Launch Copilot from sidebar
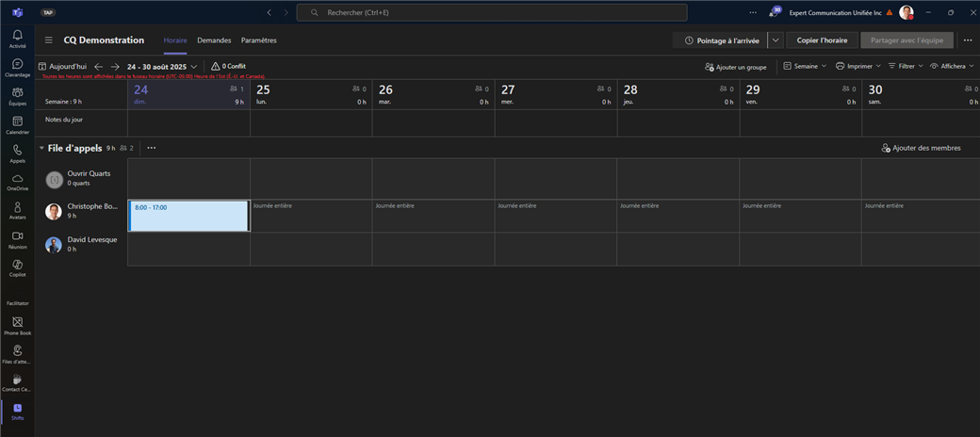980x437 pixels. (18, 267)
